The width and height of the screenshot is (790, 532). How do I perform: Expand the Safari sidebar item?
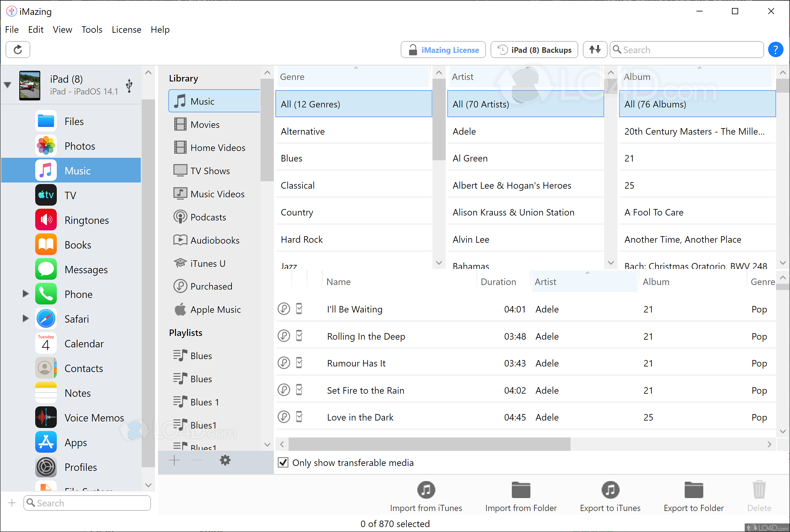tap(25, 318)
